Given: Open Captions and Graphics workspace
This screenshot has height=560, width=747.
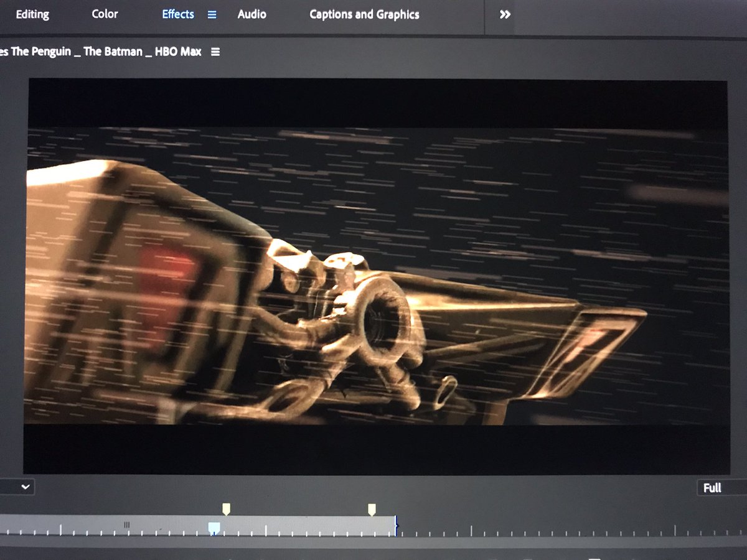Looking at the screenshot, I should [364, 14].
